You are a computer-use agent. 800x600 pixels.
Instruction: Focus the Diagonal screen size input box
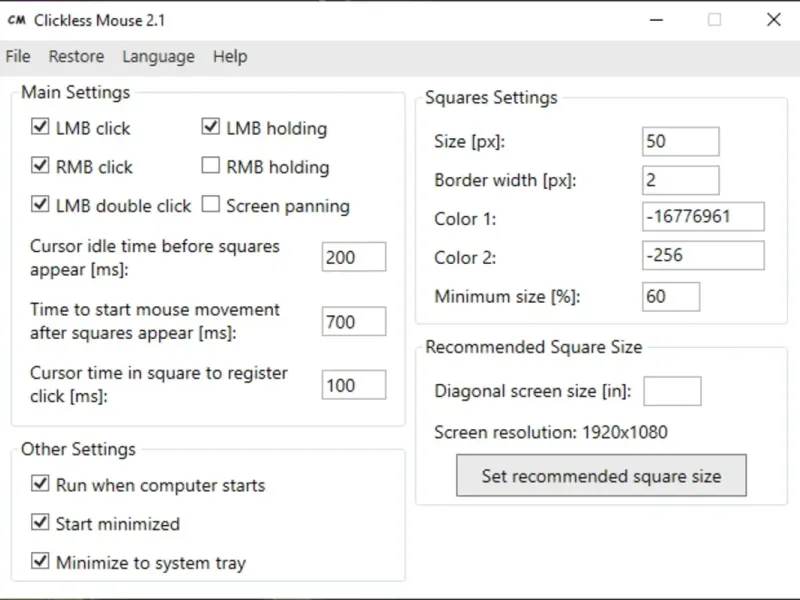pyautogui.click(x=672, y=391)
